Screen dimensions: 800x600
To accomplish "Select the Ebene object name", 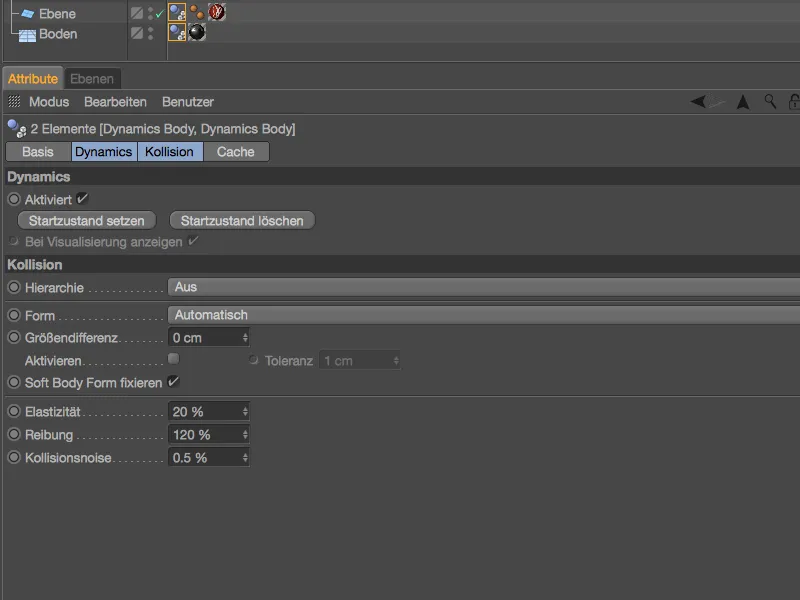I will click(x=57, y=14).
